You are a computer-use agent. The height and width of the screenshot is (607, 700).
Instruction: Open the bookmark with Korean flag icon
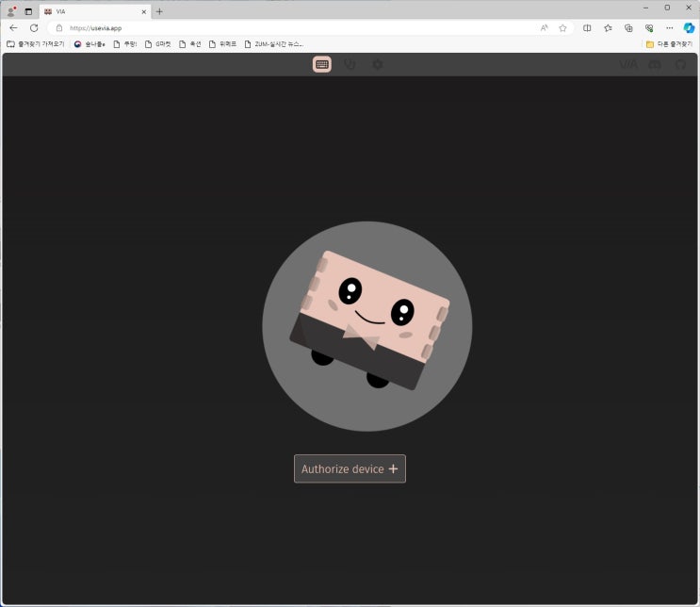[90, 43]
